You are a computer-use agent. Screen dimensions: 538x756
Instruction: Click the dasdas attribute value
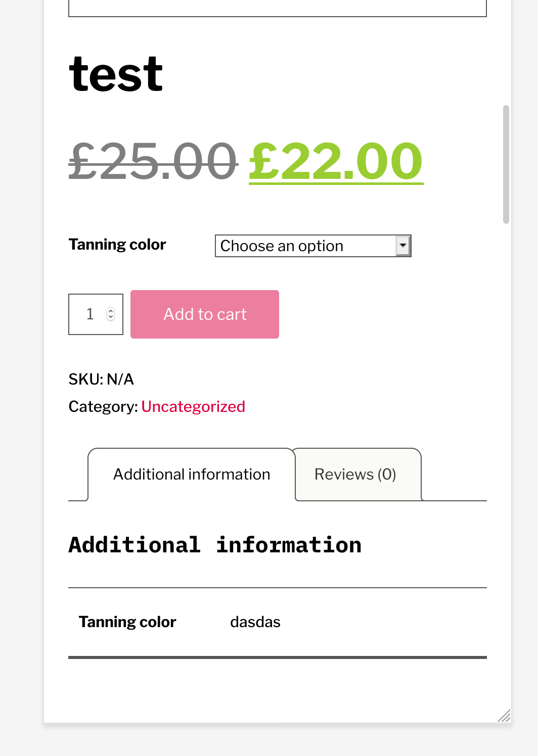[x=255, y=622]
